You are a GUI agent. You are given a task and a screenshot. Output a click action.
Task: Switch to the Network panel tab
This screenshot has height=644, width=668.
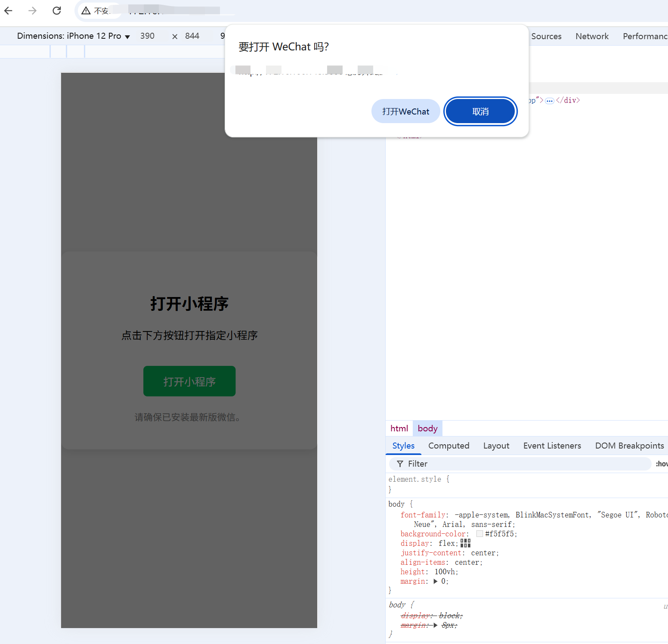pos(592,37)
